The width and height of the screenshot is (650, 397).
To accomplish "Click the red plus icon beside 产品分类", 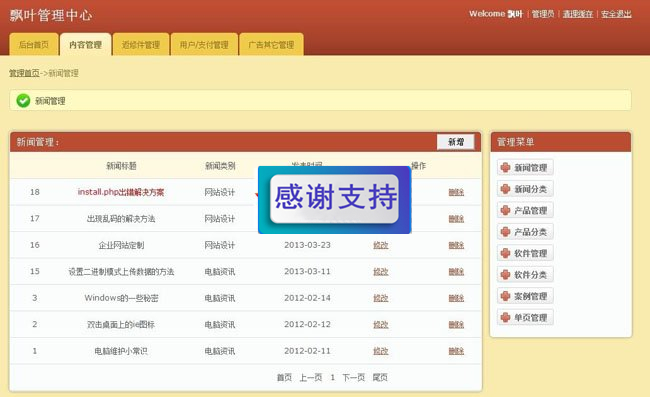I will tap(505, 232).
